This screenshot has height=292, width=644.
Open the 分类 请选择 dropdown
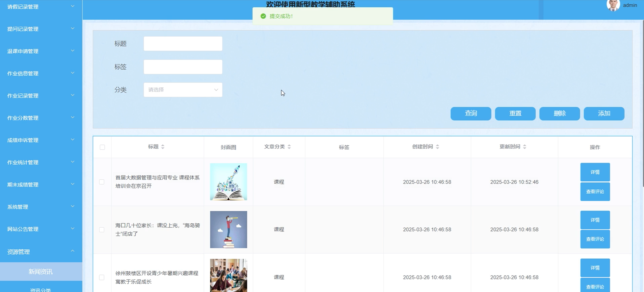(183, 90)
